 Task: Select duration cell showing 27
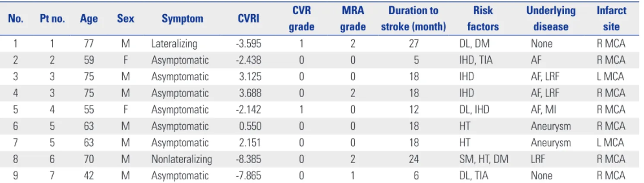[x=414, y=44]
